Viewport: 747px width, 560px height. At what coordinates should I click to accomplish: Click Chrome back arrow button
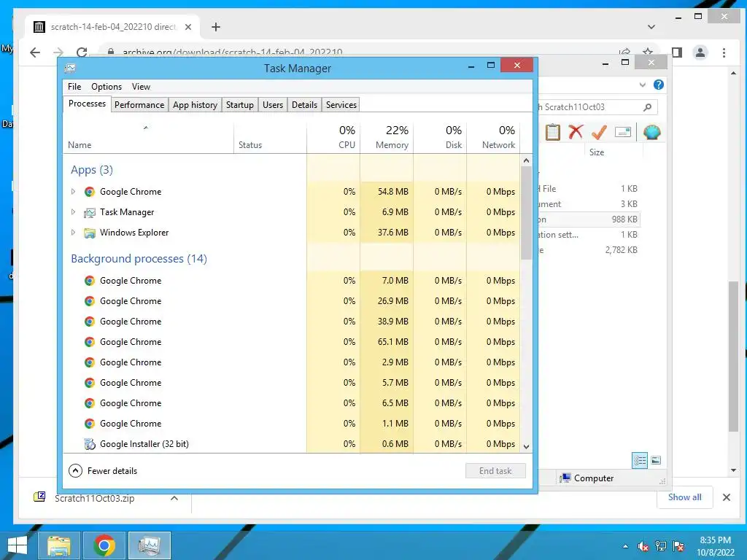(35, 52)
